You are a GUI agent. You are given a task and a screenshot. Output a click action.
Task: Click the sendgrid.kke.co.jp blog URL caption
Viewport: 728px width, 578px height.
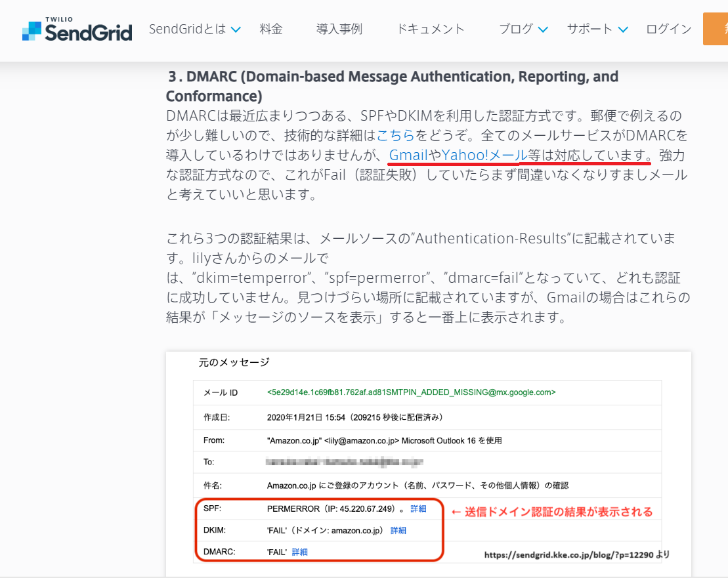click(576, 555)
